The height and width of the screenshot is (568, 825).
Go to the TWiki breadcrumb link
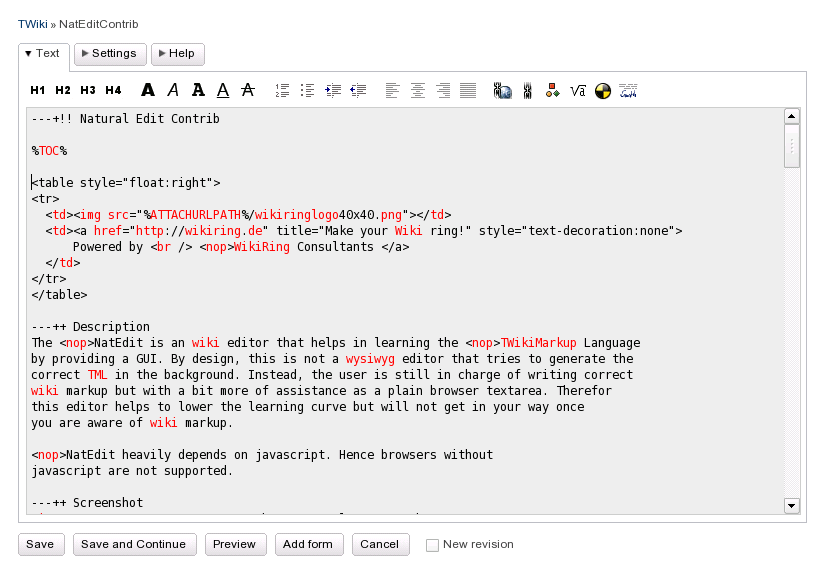tap(33, 24)
